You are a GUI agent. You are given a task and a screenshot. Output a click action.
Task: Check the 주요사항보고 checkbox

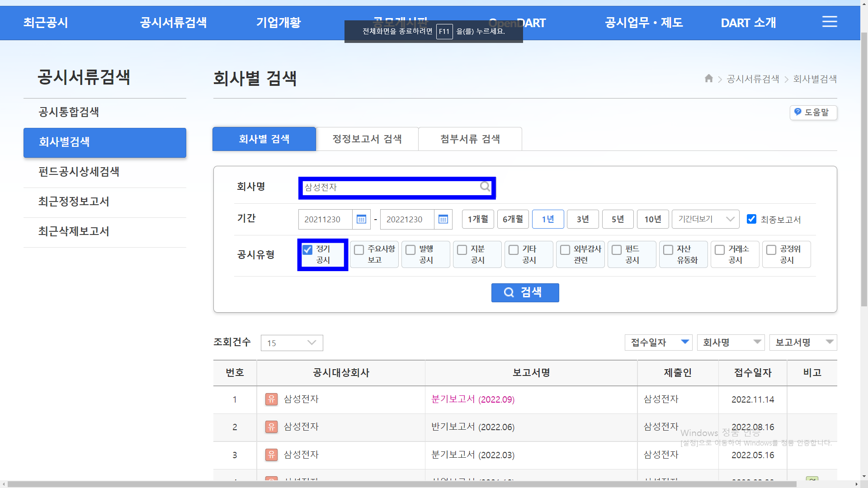click(x=359, y=249)
